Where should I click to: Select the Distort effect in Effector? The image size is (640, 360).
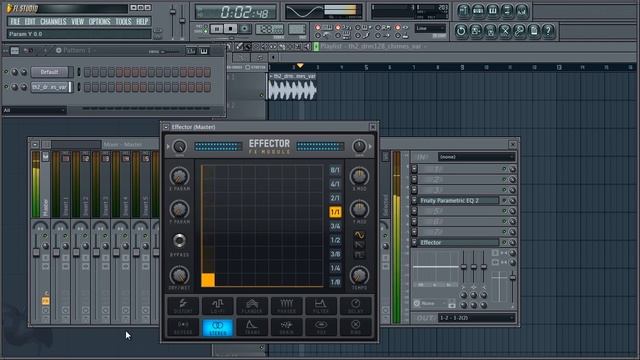183,306
